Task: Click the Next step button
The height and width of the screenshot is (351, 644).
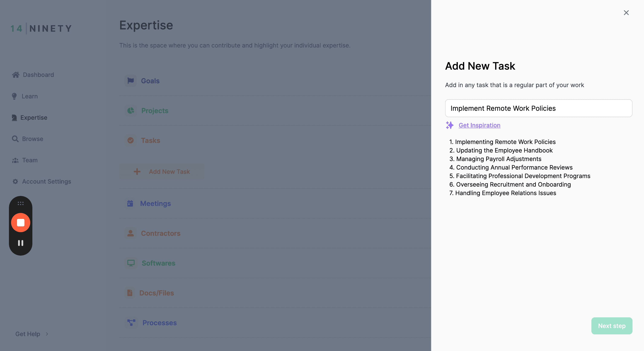Action: (612, 326)
